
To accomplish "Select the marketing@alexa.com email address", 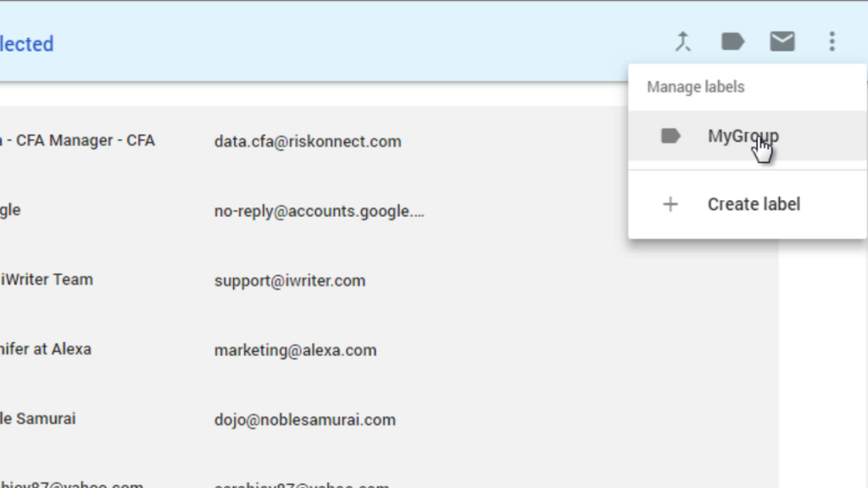I will (x=296, y=351).
